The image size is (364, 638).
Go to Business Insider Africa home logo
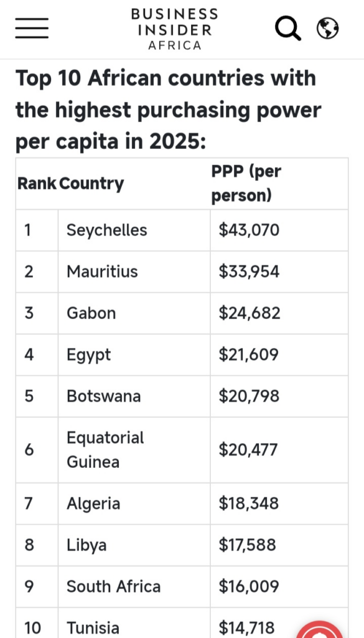point(174,29)
